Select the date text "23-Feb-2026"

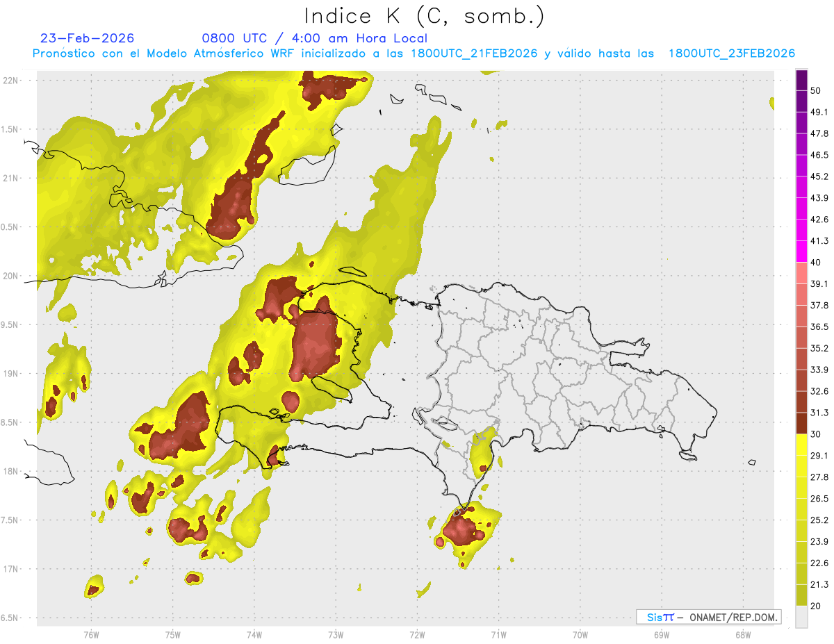(x=87, y=38)
